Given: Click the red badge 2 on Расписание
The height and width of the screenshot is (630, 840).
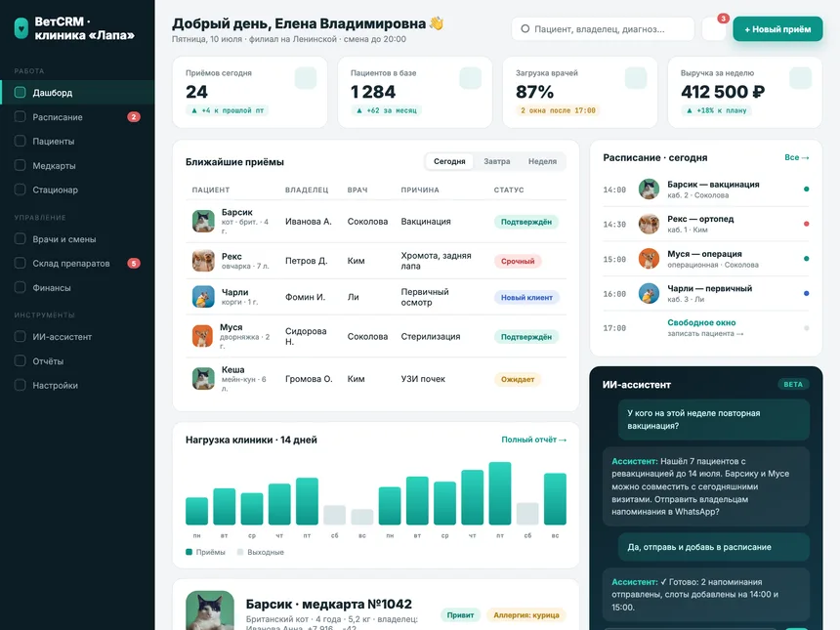Looking at the screenshot, I should click(134, 117).
